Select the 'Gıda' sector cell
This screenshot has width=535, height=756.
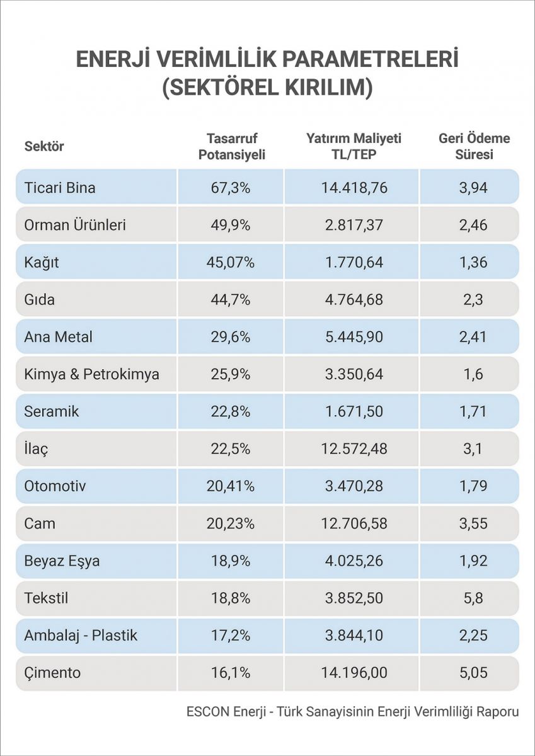39,299
